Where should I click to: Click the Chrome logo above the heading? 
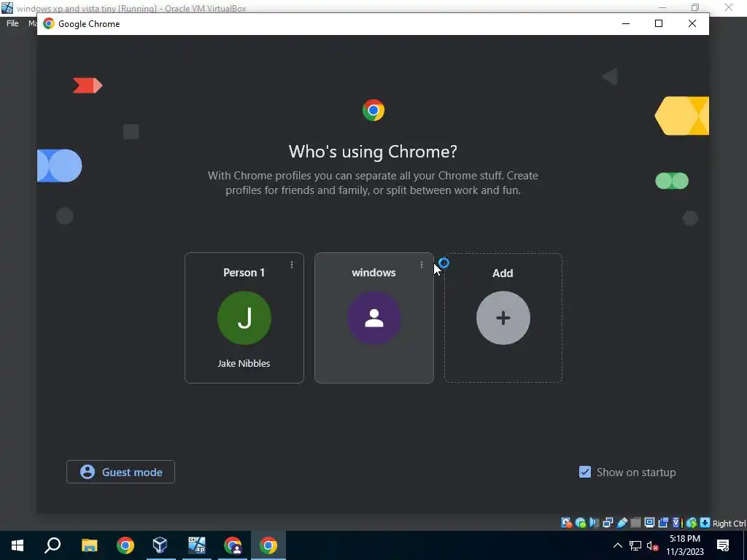click(373, 110)
